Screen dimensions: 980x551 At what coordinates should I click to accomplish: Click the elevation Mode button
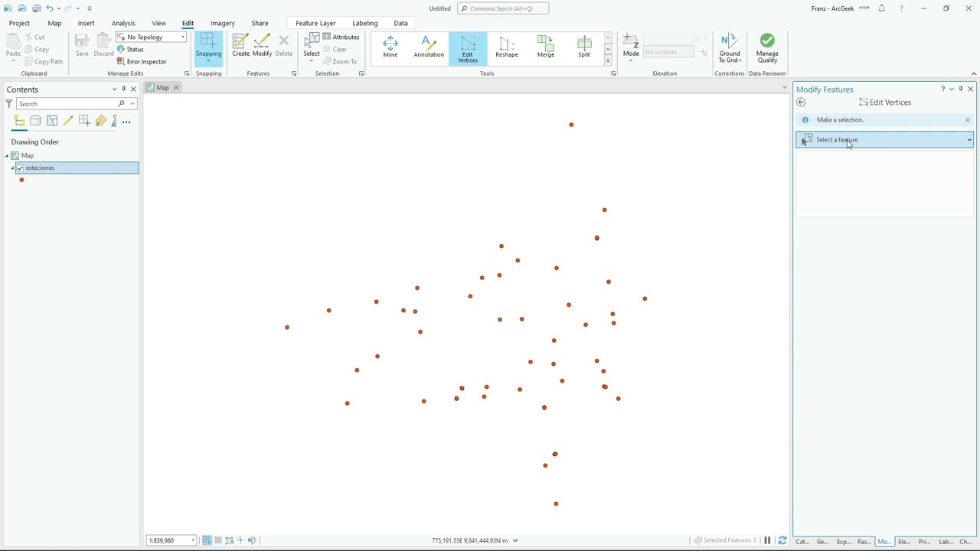point(631,47)
